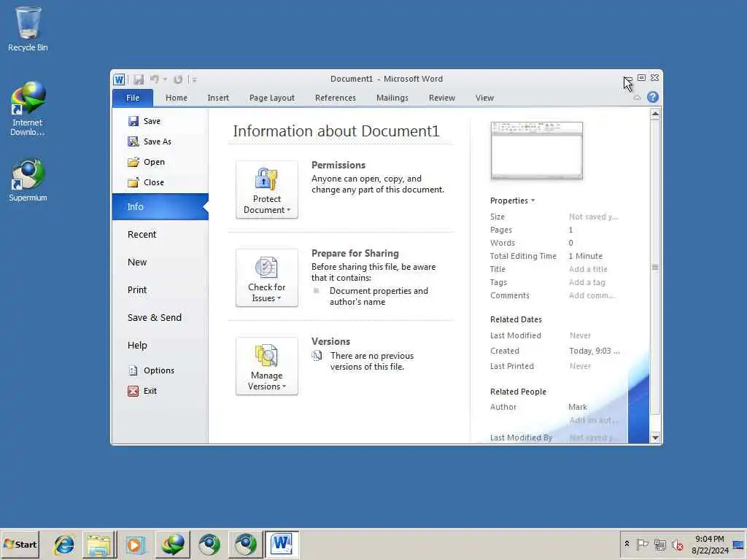Click the first Supermium icon, left of the highlighted Supermium icon
This screenshot has height=560, width=747.
point(209,544)
